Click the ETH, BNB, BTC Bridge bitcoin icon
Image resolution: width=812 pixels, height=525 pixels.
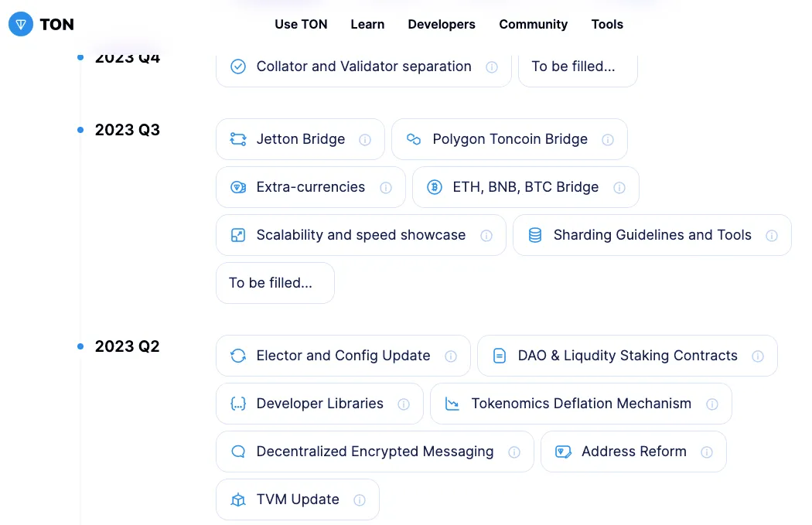click(435, 187)
